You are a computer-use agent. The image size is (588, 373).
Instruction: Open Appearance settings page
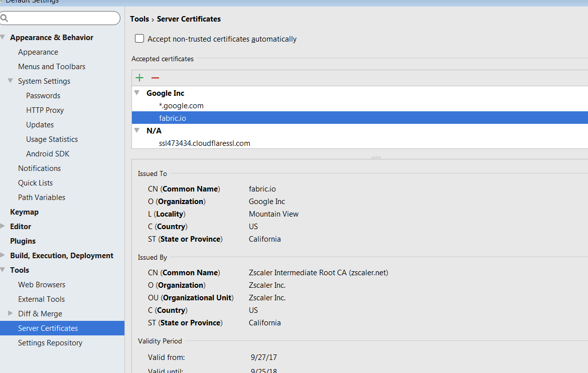tap(38, 52)
